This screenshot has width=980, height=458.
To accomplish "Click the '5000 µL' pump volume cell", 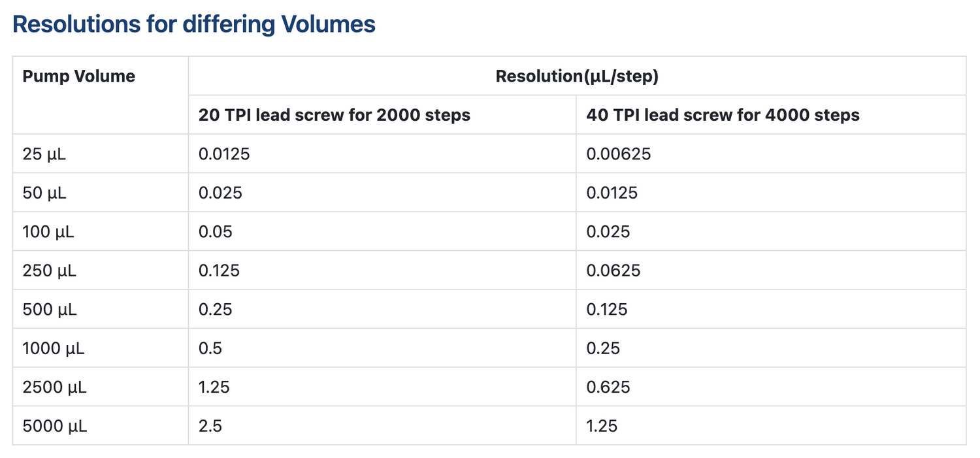I will (x=54, y=426).
